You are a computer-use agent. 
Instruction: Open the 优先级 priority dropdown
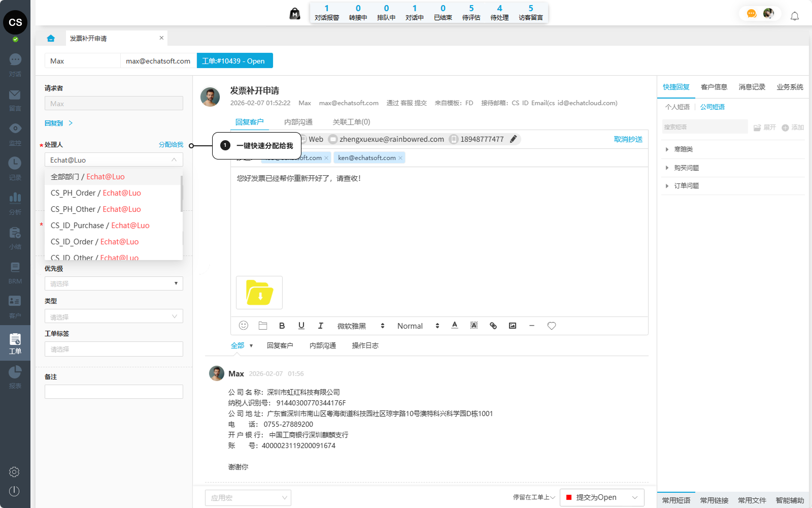[x=114, y=283]
